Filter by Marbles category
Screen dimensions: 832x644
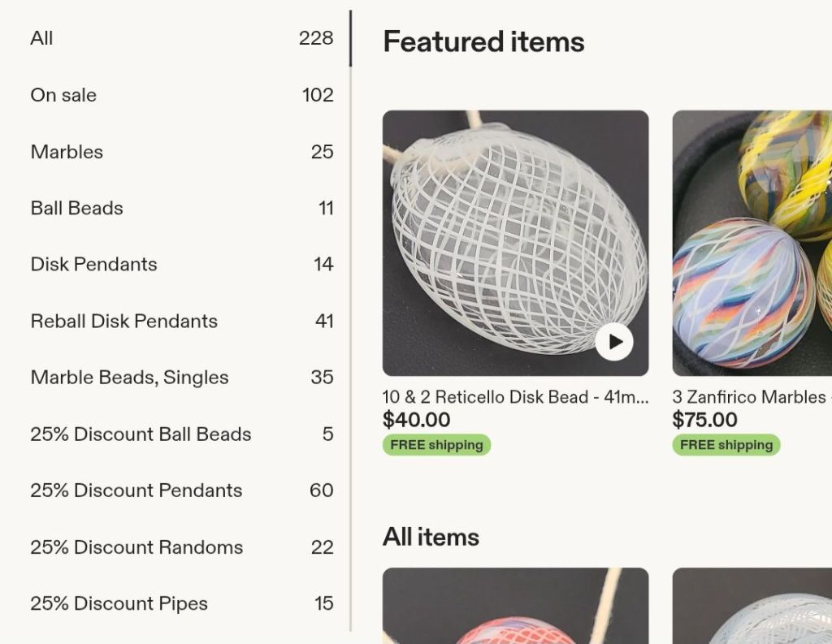click(182, 152)
